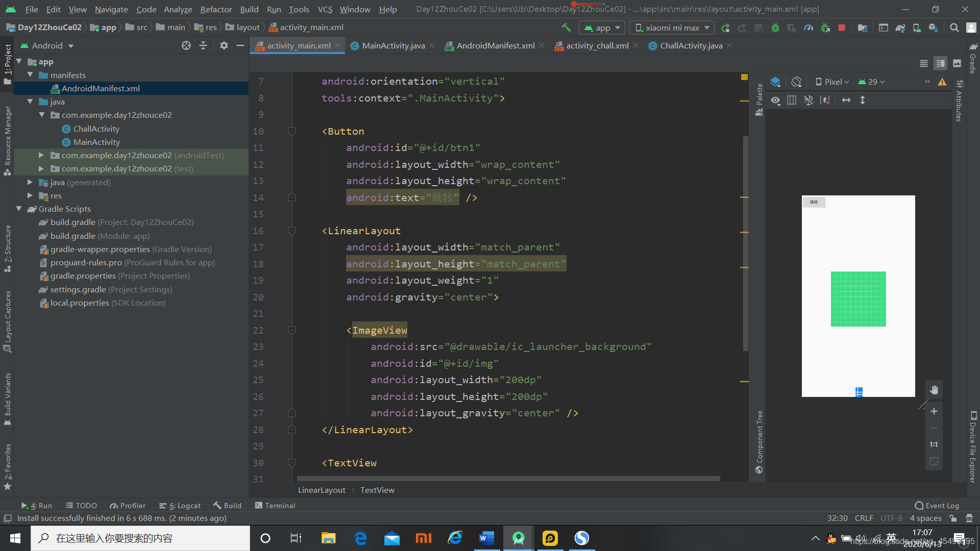Switch to MainActivity.java tab

(393, 45)
